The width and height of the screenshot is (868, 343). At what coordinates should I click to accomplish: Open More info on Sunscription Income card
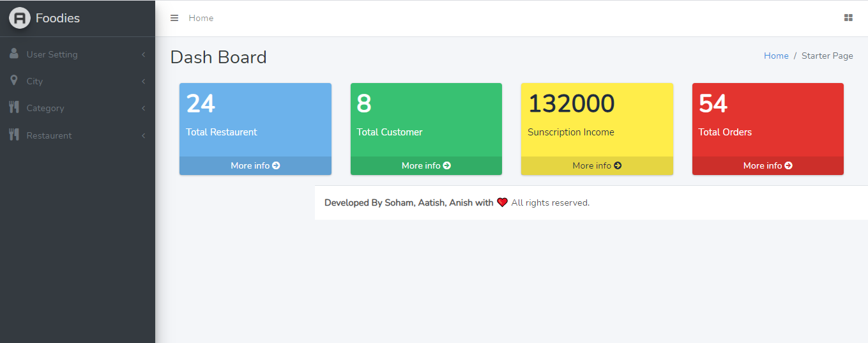[597, 165]
